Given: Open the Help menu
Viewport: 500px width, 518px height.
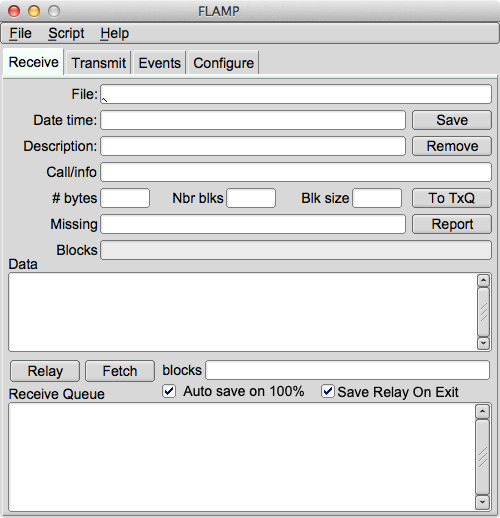Looking at the screenshot, I should [115, 33].
